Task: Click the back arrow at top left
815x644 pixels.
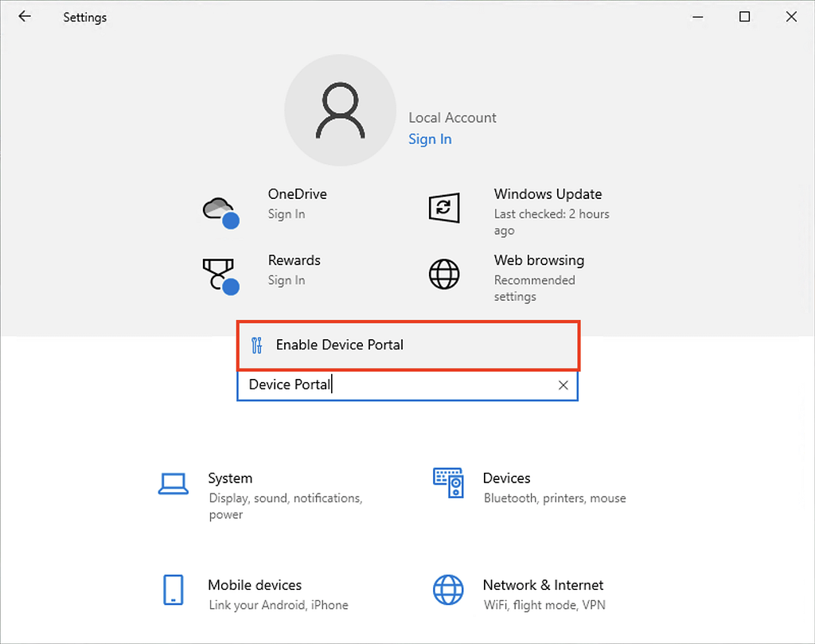Action: tap(24, 16)
